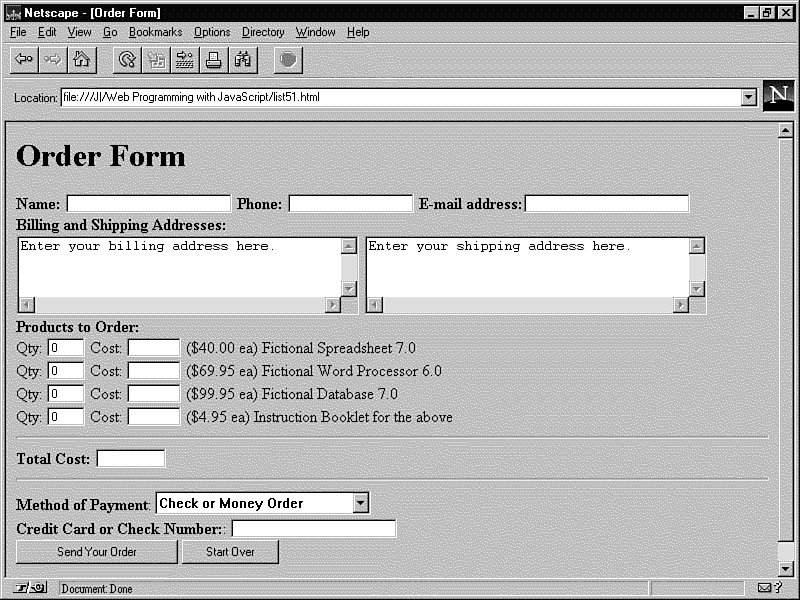
Task: Reload the page with the Reload icon
Action: click(x=127, y=60)
